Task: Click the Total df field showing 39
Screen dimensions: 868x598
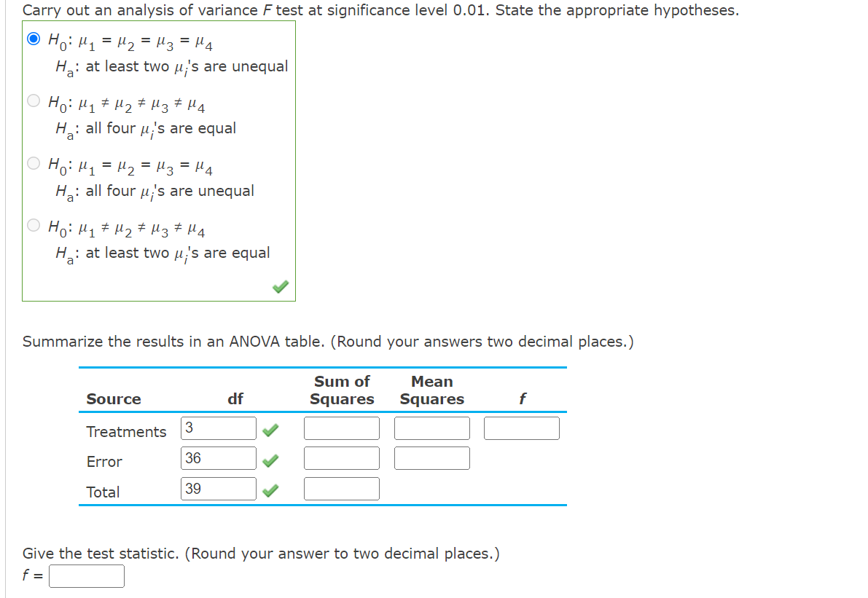Action: pos(217,488)
